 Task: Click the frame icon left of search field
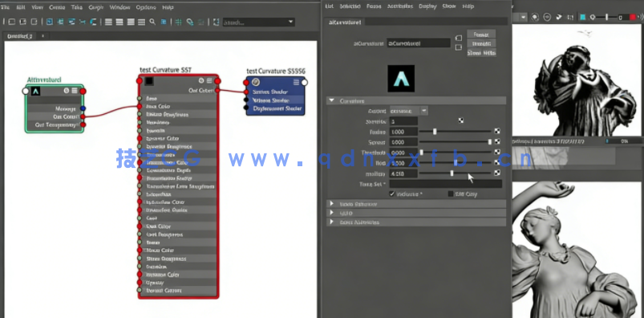(x=216, y=22)
